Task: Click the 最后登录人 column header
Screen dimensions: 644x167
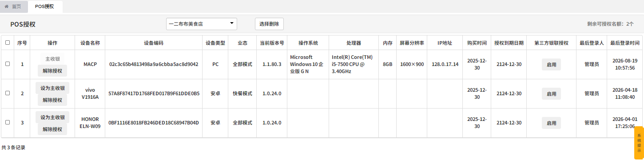Action: (x=591, y=43)
